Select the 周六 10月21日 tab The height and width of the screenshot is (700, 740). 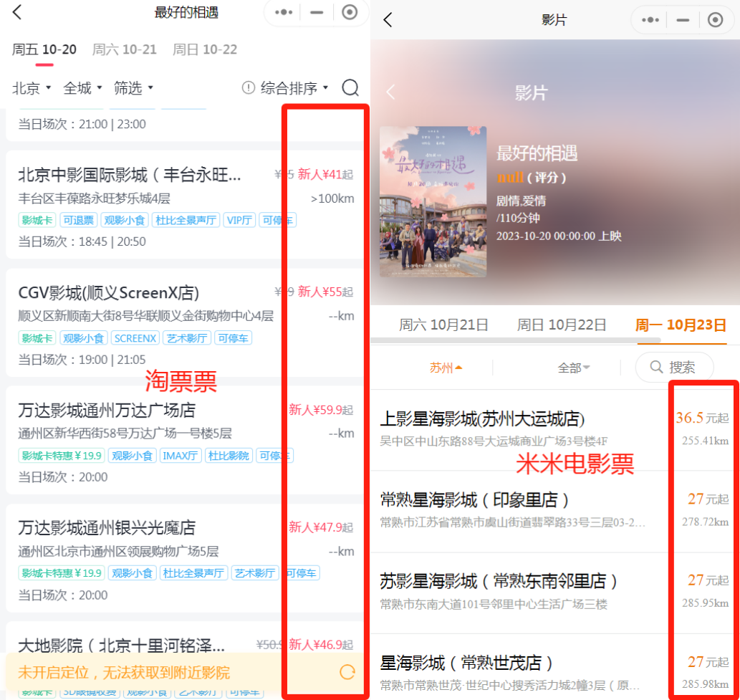443,325
